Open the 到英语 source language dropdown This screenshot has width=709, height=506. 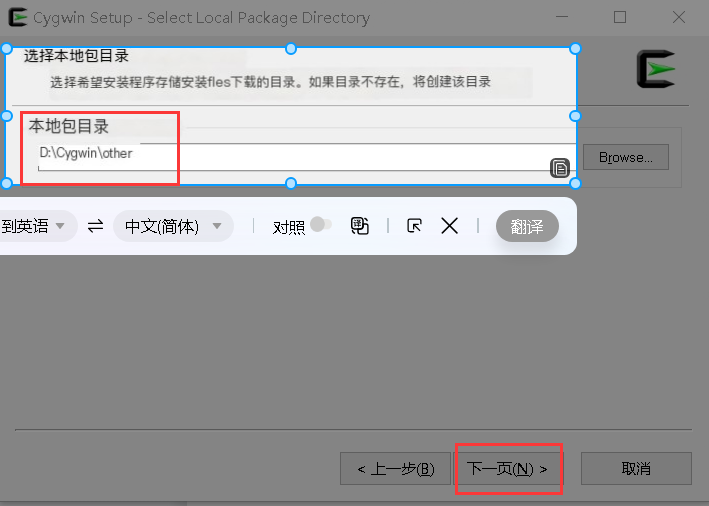[x=36, y=226]
